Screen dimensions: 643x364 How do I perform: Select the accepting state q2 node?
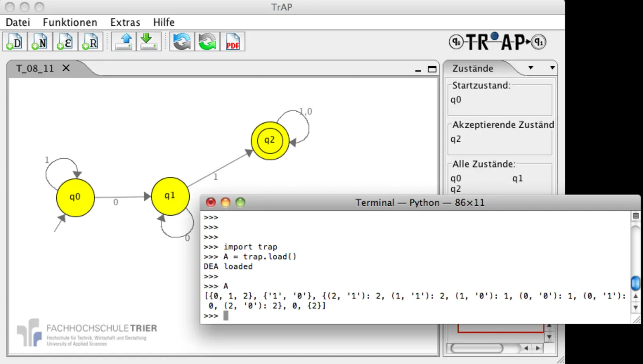(270, 141)
